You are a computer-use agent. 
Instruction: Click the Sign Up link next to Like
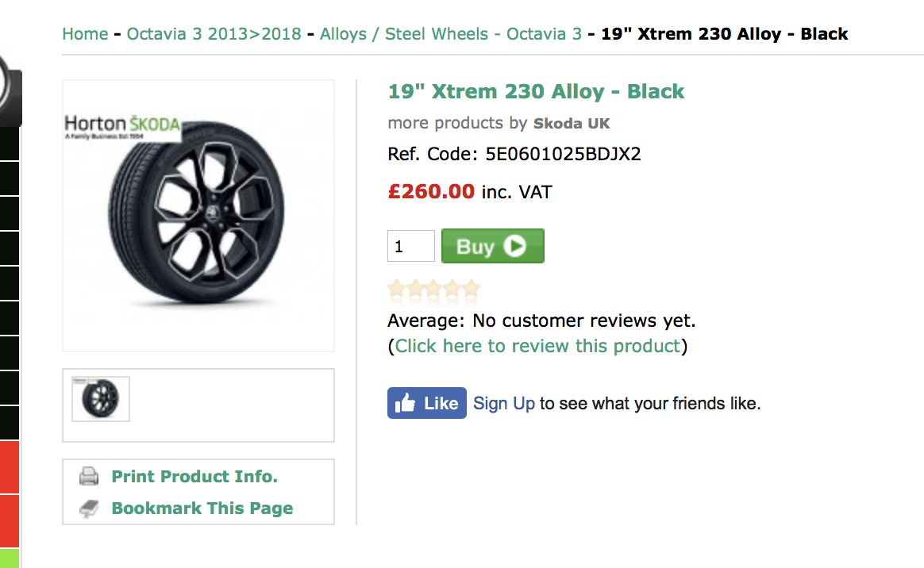503,403
